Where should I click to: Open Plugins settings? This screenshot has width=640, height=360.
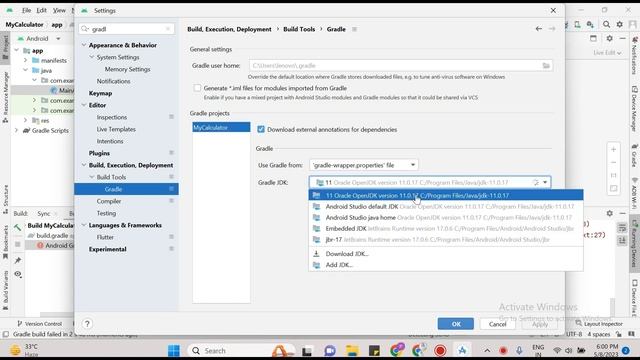coord(99,153)
